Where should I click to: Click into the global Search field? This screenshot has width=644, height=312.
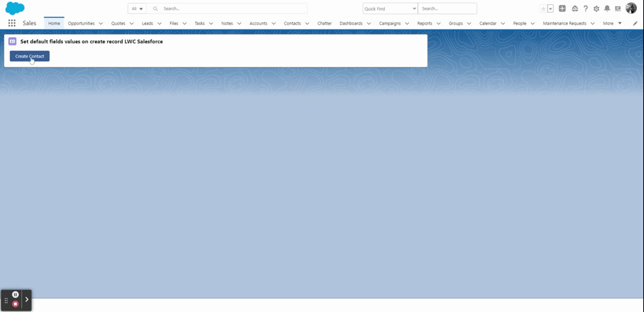[227, 8]
